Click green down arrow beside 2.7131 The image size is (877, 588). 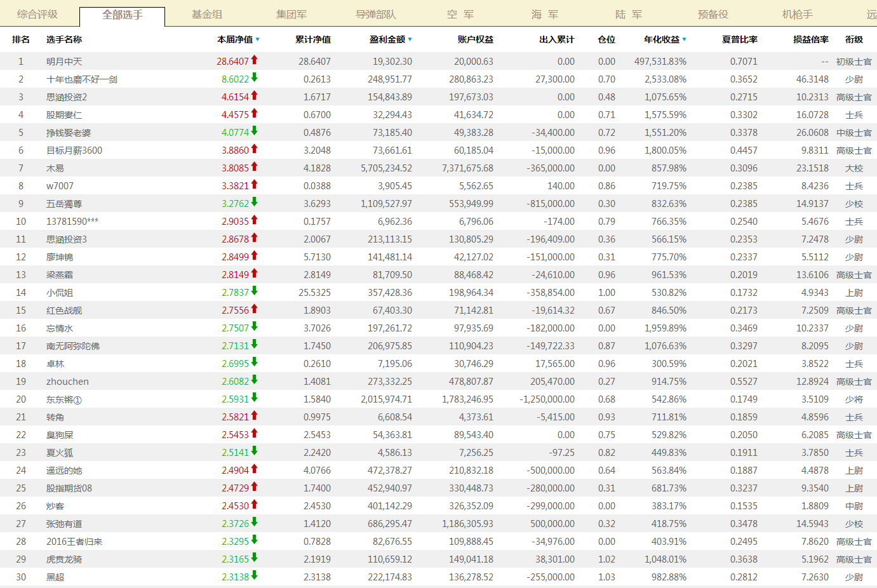coord(255,344)
